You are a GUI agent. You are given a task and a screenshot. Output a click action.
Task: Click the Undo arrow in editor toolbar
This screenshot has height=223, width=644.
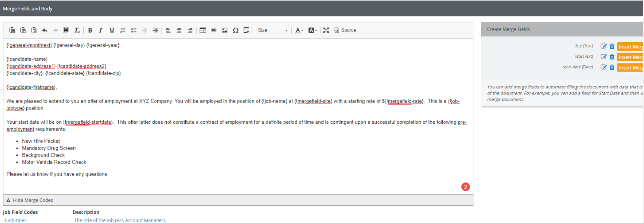coord(44,30)
